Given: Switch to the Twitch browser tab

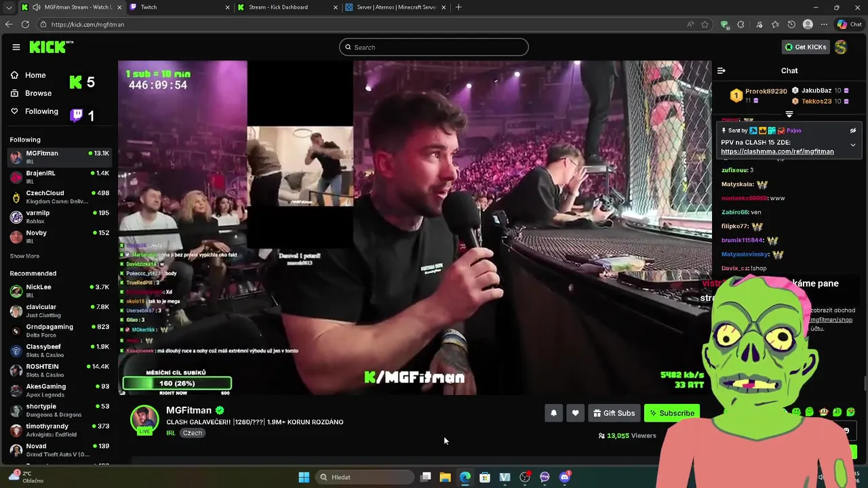Looking at the screenshot, I should point(179,7).
